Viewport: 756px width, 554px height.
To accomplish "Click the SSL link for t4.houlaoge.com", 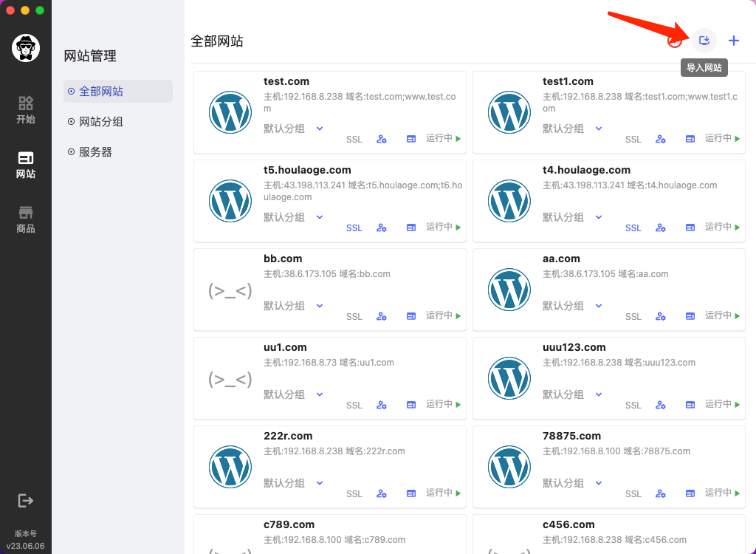I will pos(633,228).
